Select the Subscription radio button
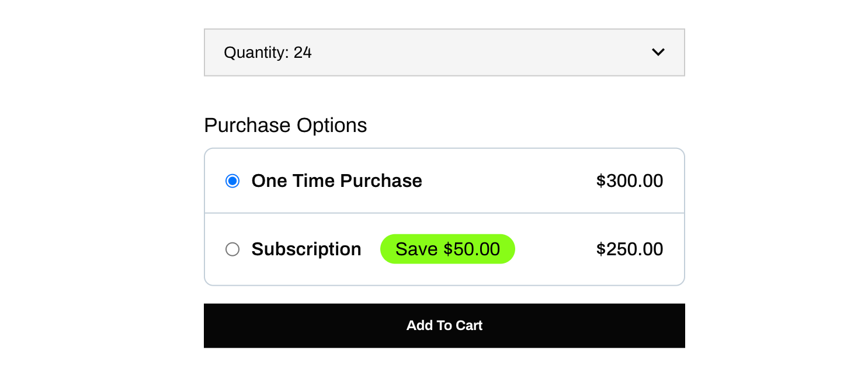This screenshot has width=868, height=368. click(232, 249)
